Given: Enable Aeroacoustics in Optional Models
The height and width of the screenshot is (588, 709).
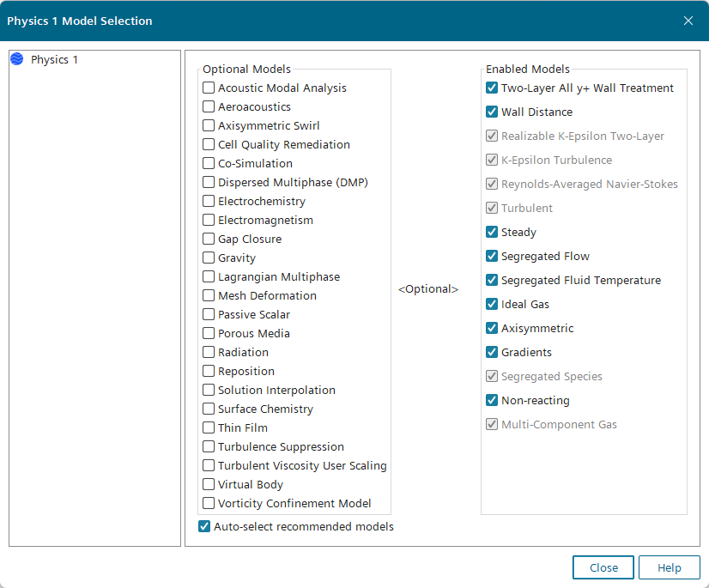Looking at the screenshot, I should pos(209,106).
